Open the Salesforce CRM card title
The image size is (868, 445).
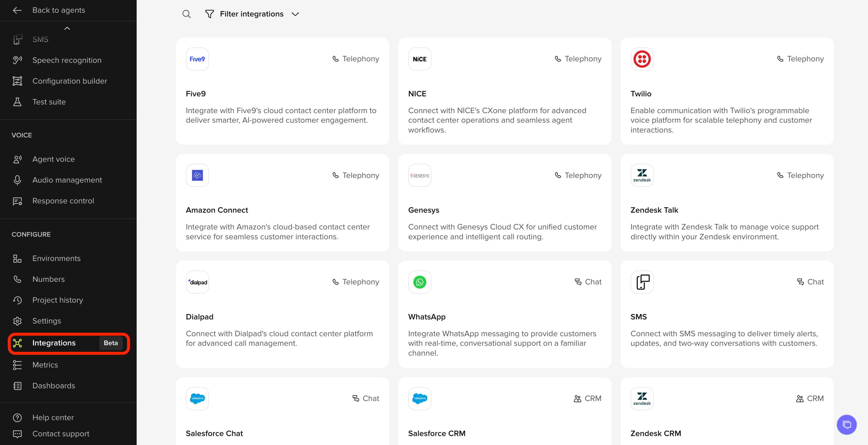(437, 433)
